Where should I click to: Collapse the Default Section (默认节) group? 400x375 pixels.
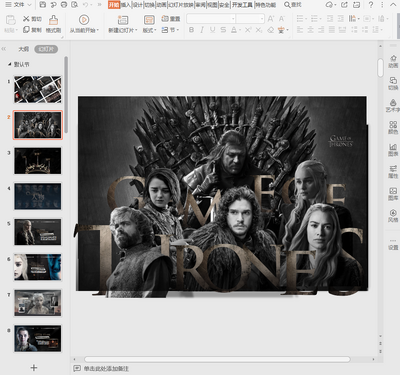[10, 64]
